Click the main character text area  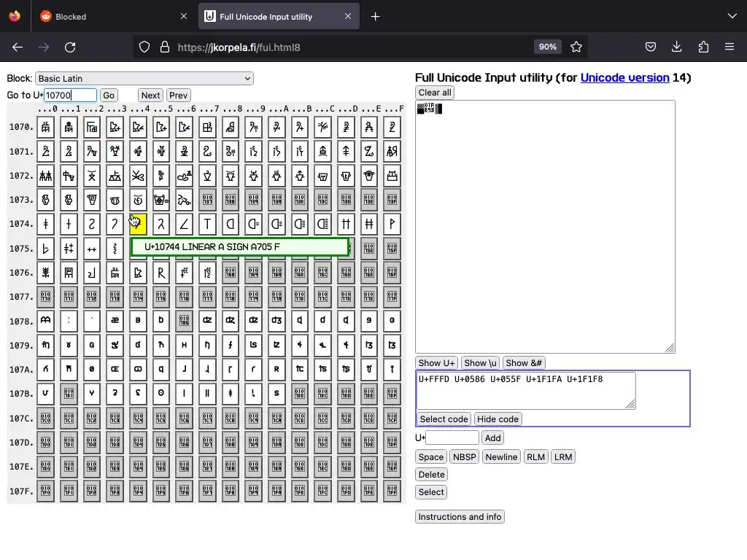pos(545,227)
